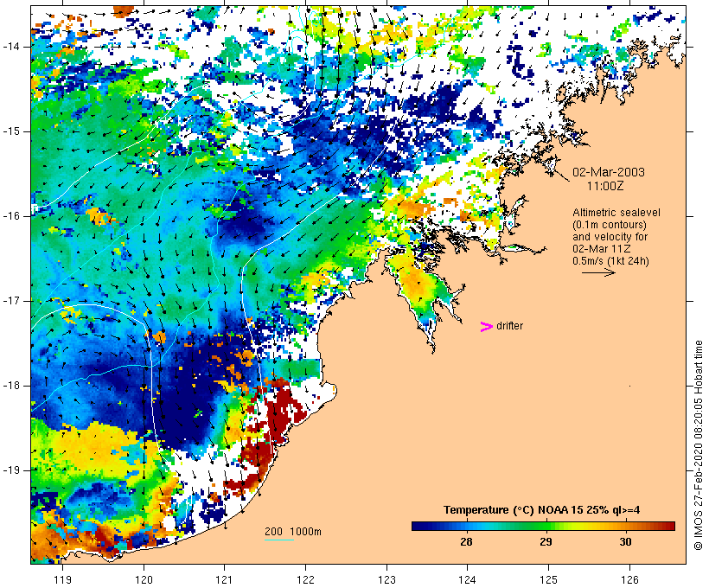Click the color bar tick label 30

[x=625, y=542]
